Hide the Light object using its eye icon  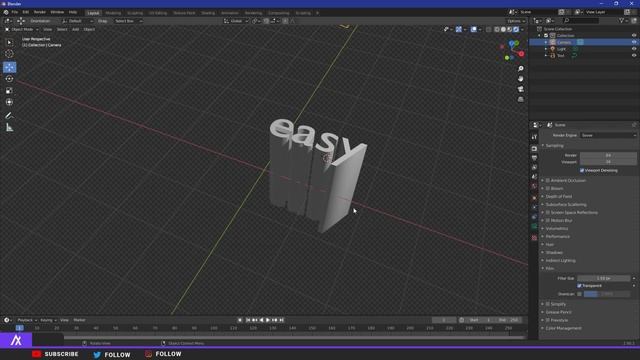pos(634,49)
